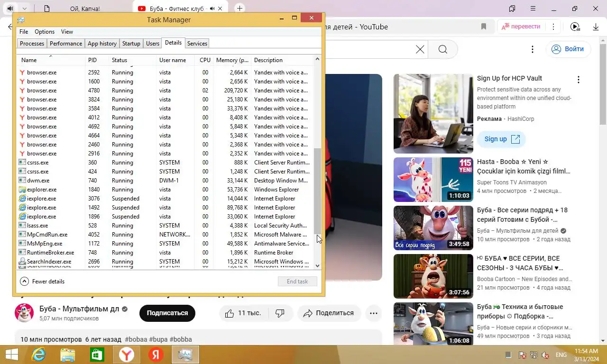Open options for the HCP Vault ad

click(578, 79)
